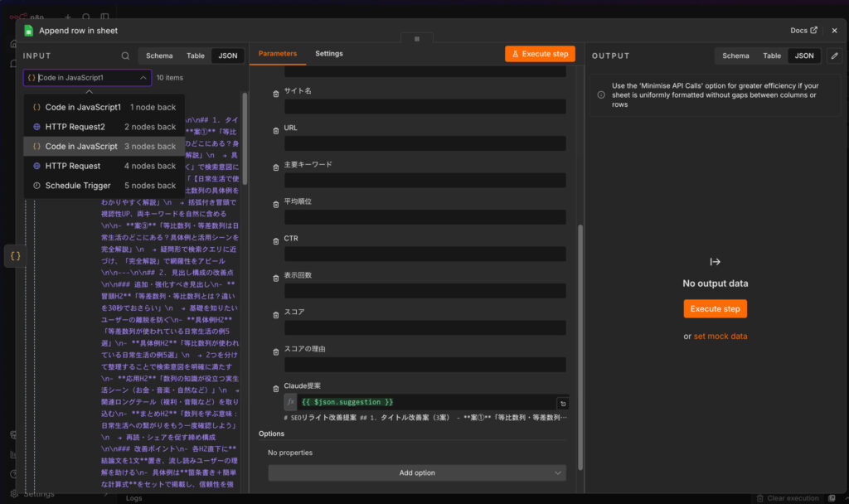Viewport: 849px width, 504px height.
Task: Click the 表示回数 input field
Action: 425,291
